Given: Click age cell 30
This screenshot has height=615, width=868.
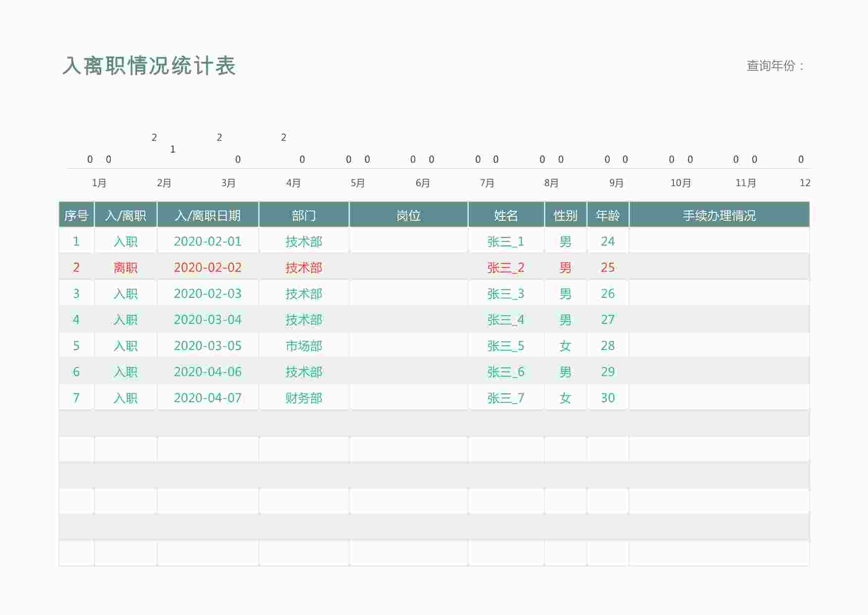Looking at the screenshot, I should coord(608,398).
